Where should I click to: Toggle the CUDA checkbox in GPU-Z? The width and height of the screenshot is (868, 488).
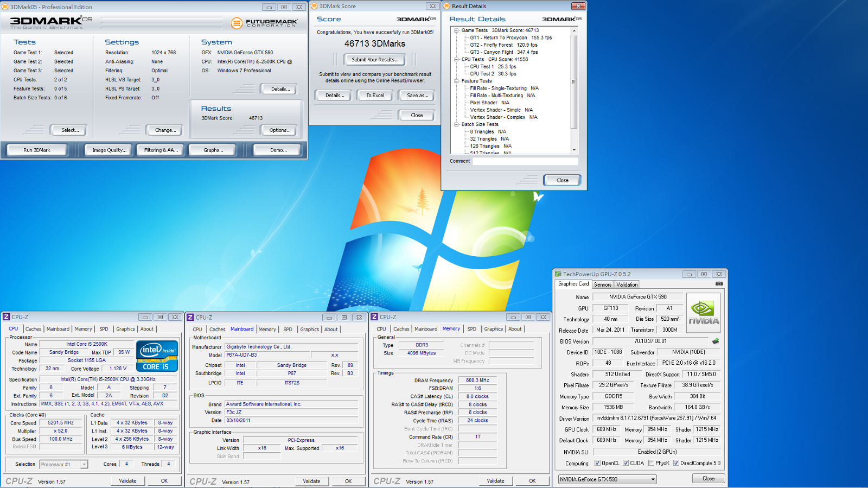click(626, 463)
